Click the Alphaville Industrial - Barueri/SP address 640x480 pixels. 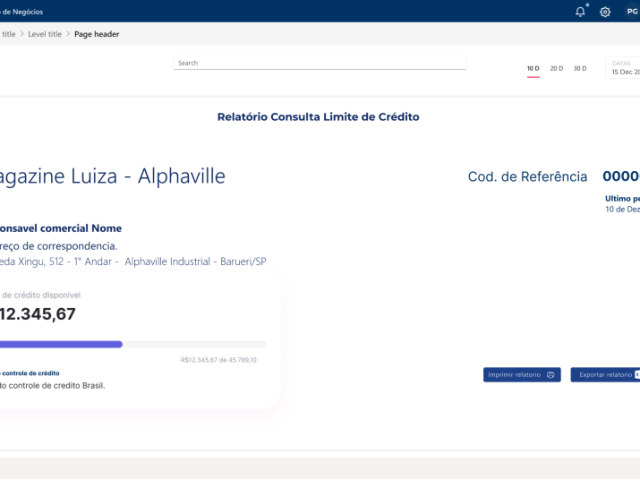tap(196, 262)
